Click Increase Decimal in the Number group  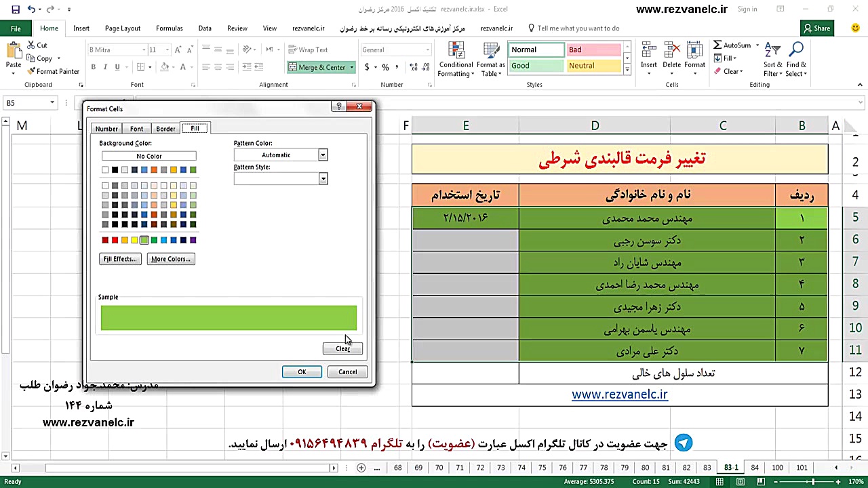(414, 67)
